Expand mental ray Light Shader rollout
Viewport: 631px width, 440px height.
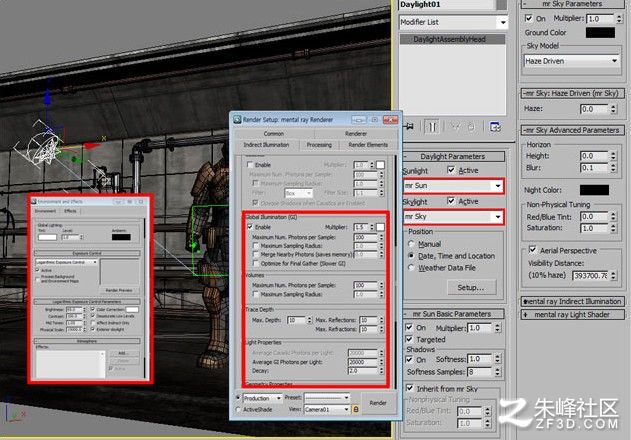coord(572,314)
